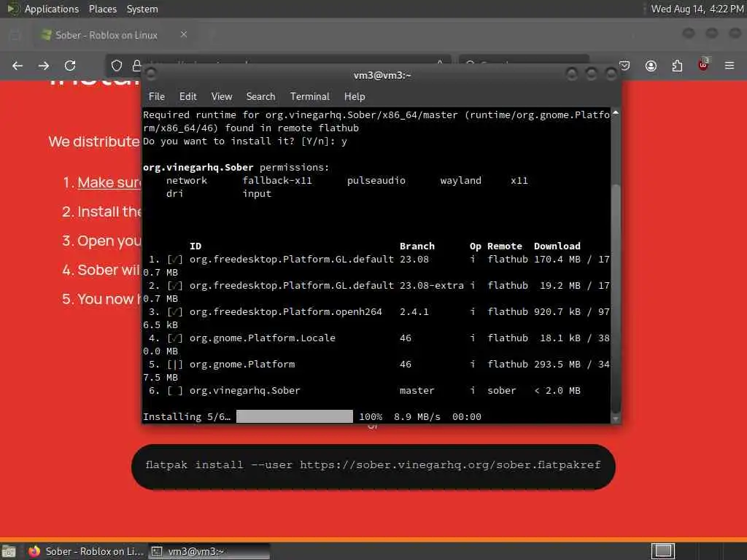Click 'org.vinegarhq.Sober' in row 6

[244, 391]
